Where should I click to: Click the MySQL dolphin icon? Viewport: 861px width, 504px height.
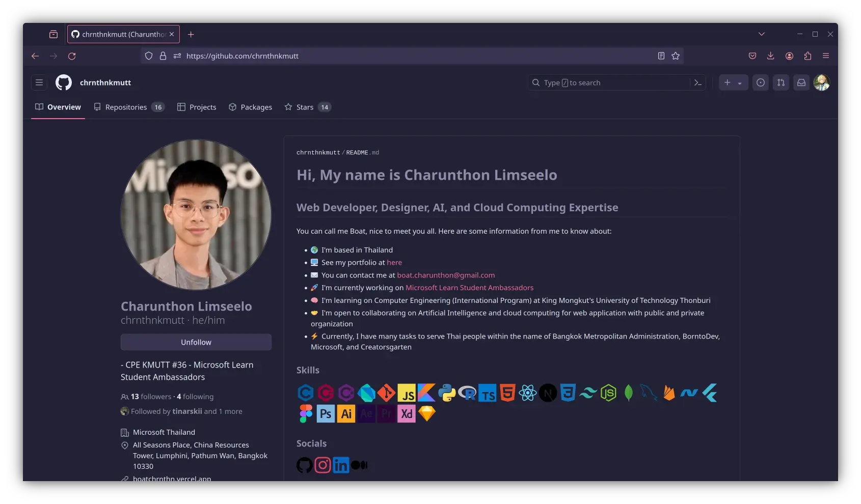[x=649, y=393]
